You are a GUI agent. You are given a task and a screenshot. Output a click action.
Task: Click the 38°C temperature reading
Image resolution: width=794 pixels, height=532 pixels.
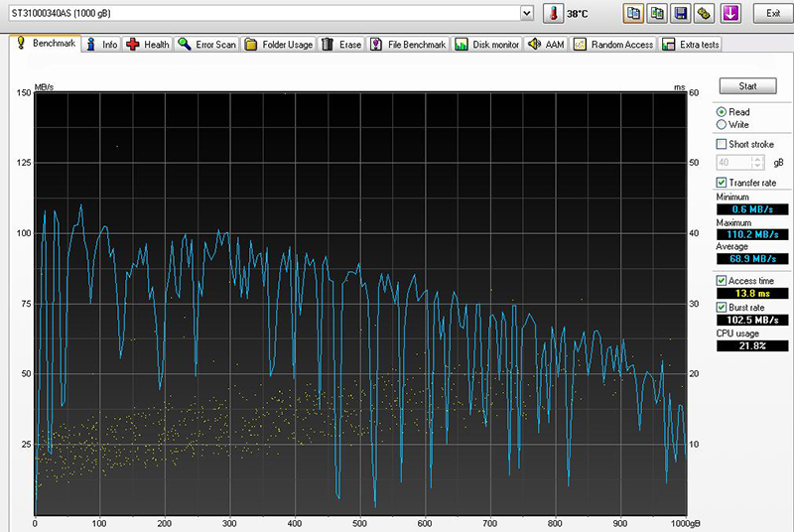point(578,14)
